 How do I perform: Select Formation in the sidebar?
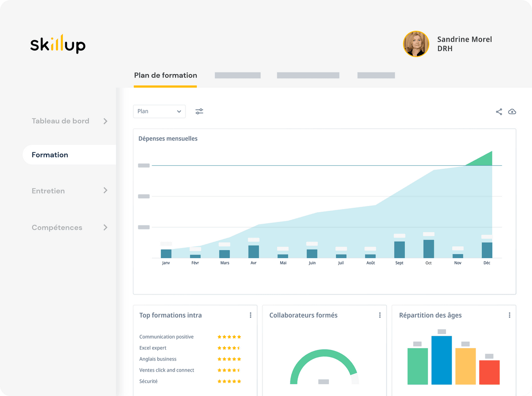[50, 155]
